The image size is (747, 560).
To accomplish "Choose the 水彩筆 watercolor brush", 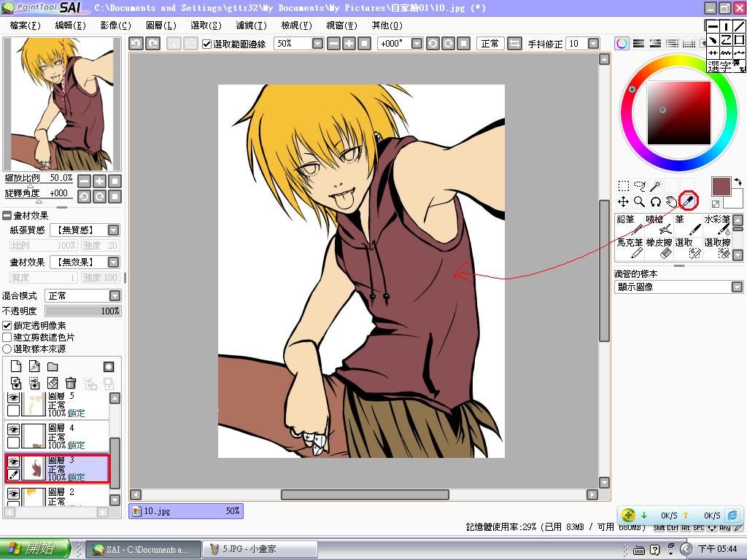I will 717,225.
